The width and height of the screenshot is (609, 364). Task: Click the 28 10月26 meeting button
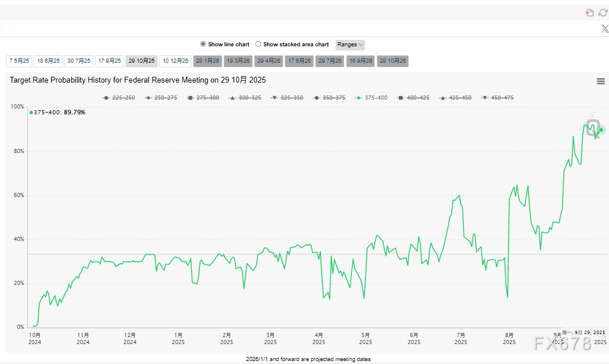[x=393, y=61]
